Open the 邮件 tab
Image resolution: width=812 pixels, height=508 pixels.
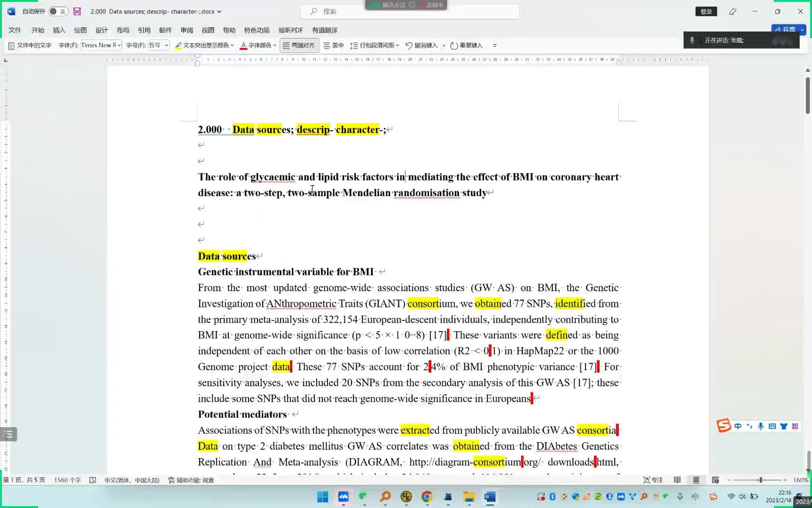[x=165, y=30]
